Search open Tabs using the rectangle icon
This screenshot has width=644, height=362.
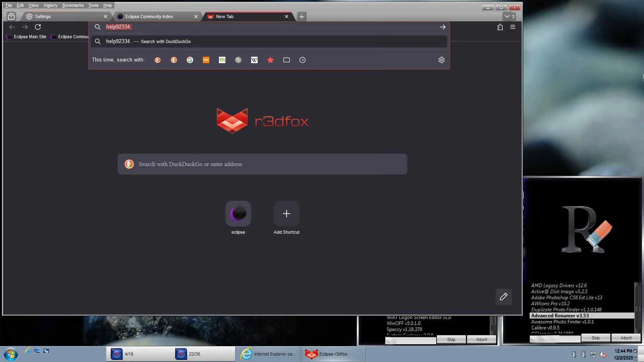287,60
